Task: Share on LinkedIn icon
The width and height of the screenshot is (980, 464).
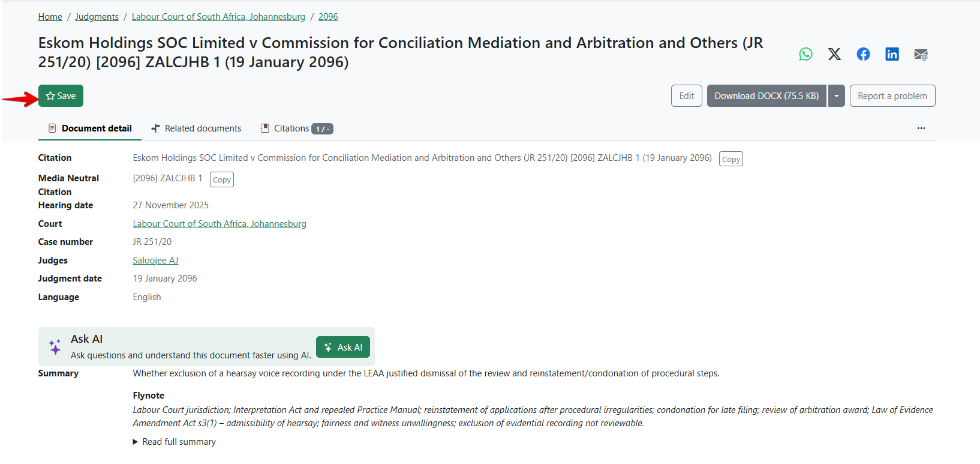Action: pyautogui.click(x=892, y=54)
